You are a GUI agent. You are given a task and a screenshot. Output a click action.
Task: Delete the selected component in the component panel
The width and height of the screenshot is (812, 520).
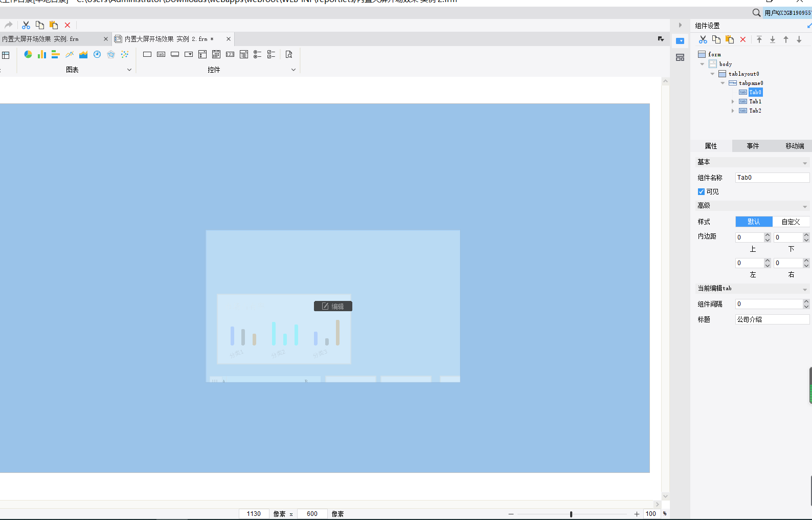(743, 39)
